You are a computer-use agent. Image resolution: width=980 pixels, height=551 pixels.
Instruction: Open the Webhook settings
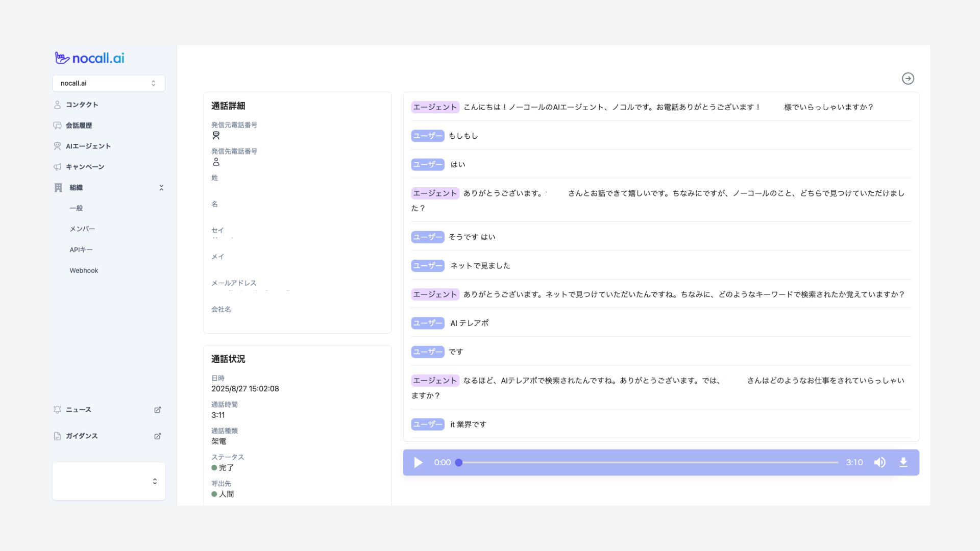(84, 270)
